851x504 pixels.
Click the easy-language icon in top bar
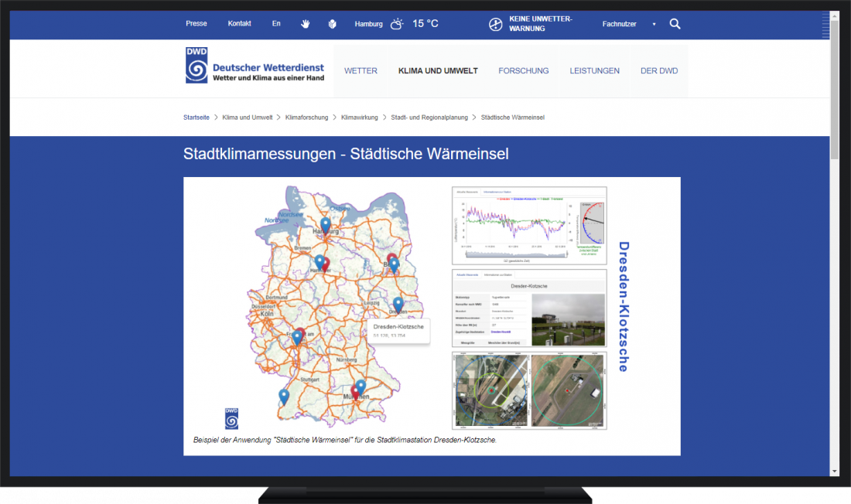pos(332,23)
